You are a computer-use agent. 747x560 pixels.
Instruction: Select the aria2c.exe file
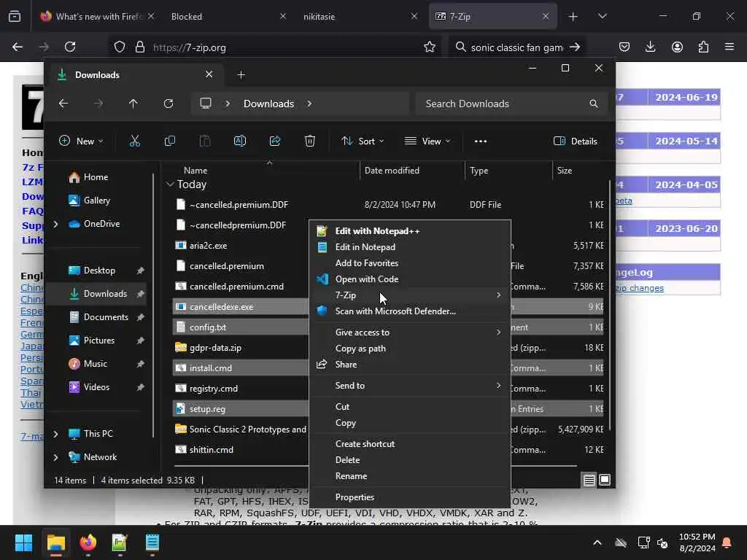click(x=208, y=246)
